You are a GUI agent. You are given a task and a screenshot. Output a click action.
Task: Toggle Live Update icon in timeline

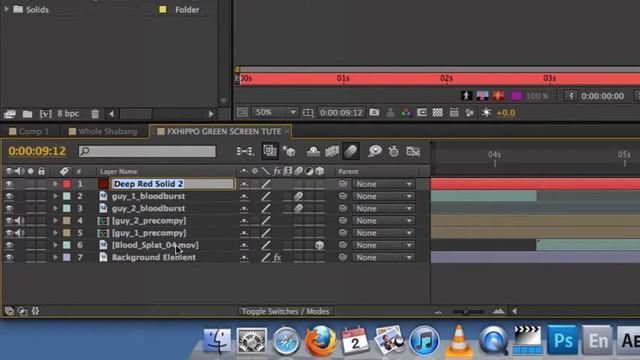point(270,151)
